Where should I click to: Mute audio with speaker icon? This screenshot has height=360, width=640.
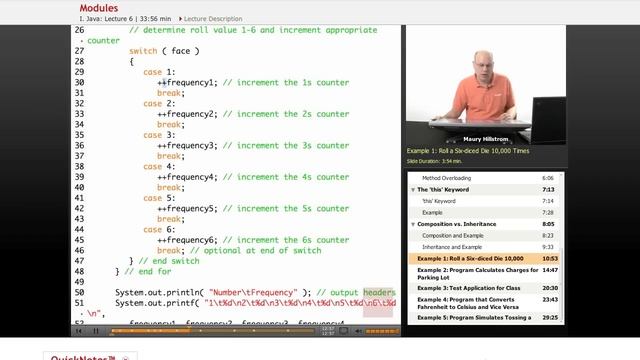tap(358, 331)
